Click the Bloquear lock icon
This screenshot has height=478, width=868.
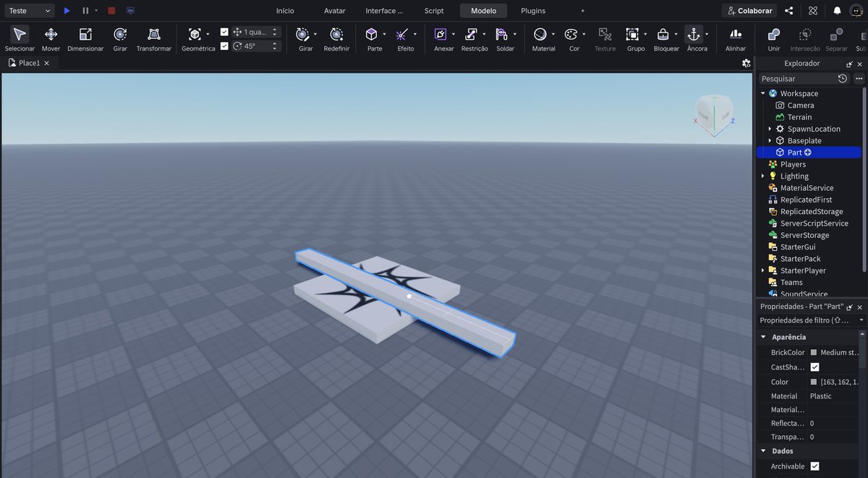tap(663, 34)
